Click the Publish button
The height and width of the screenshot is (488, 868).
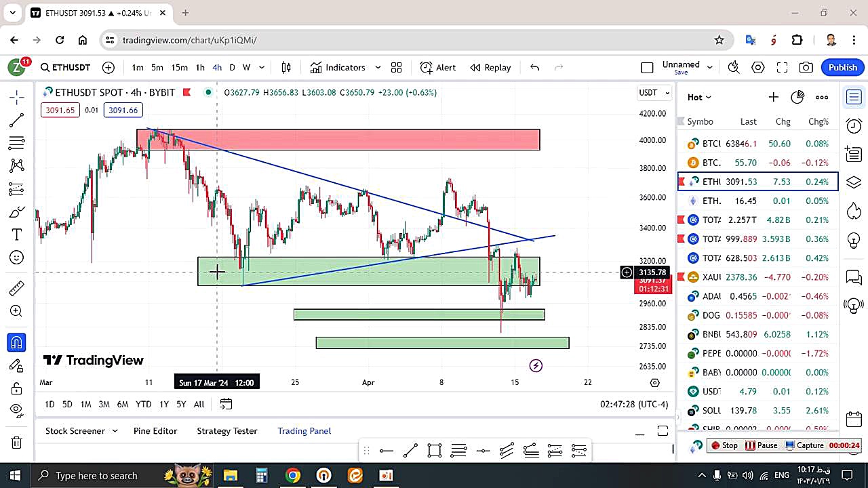coord(843,67)
